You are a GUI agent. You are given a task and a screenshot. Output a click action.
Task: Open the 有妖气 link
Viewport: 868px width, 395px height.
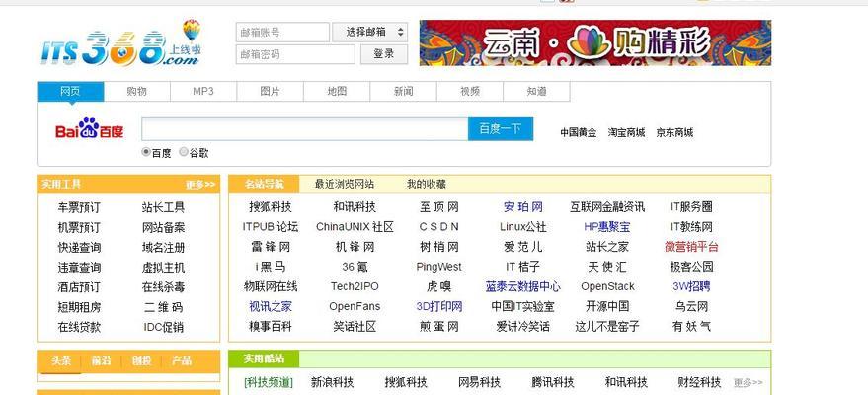click(691, 327)
